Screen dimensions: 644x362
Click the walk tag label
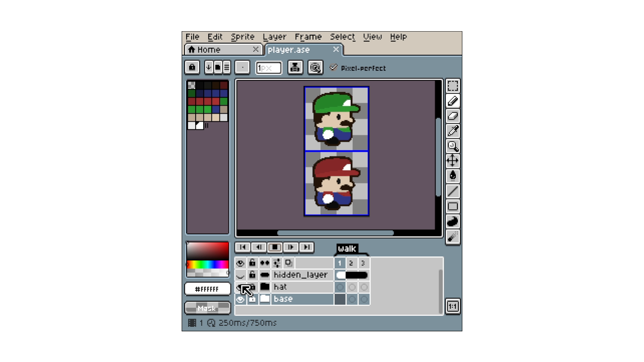tap(347, 248)
